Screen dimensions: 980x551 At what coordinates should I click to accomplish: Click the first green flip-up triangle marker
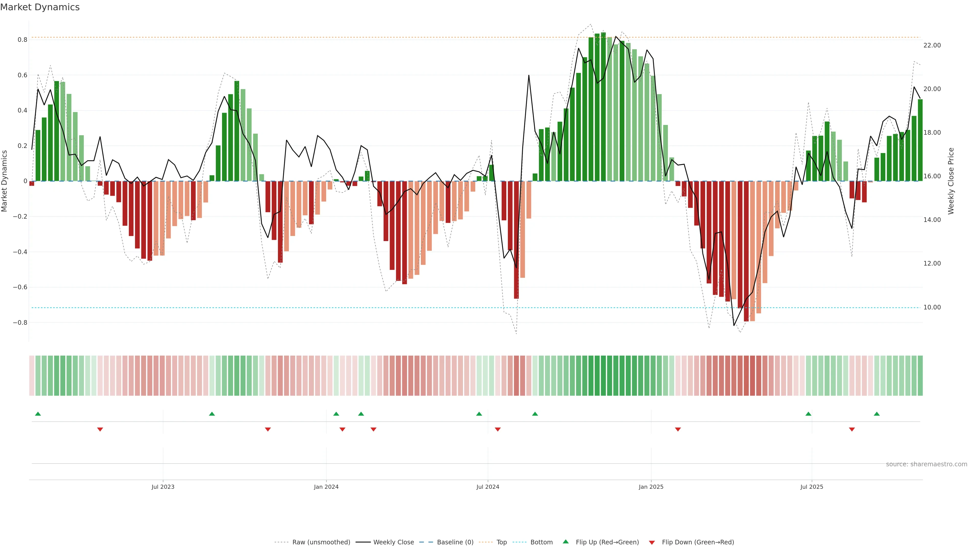coord(38,414)
